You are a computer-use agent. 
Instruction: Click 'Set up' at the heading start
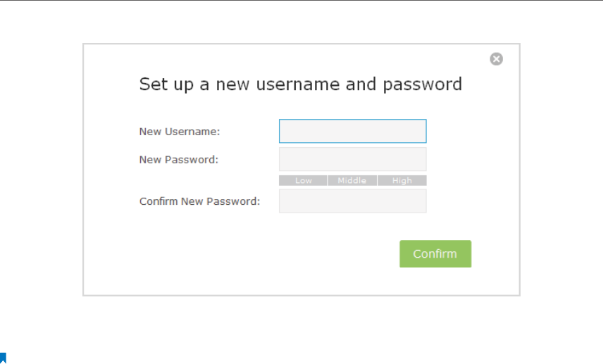(x=166, y=84)
